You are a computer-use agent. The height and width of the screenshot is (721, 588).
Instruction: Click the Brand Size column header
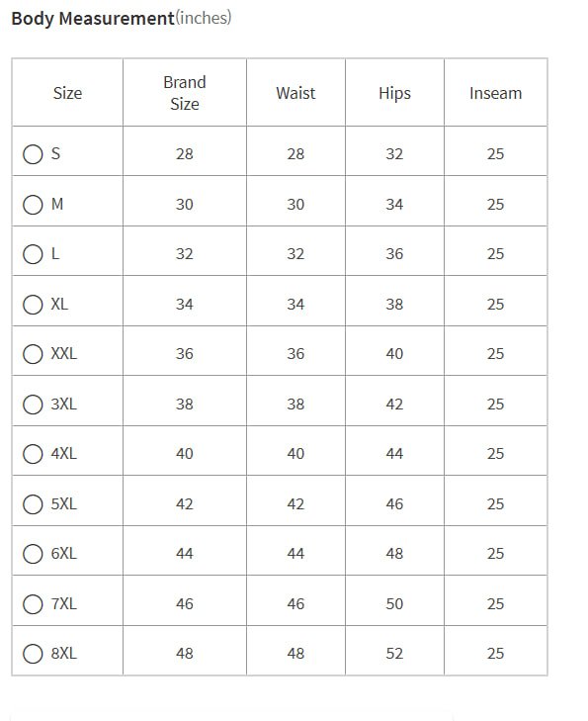(x=185, y=93)
